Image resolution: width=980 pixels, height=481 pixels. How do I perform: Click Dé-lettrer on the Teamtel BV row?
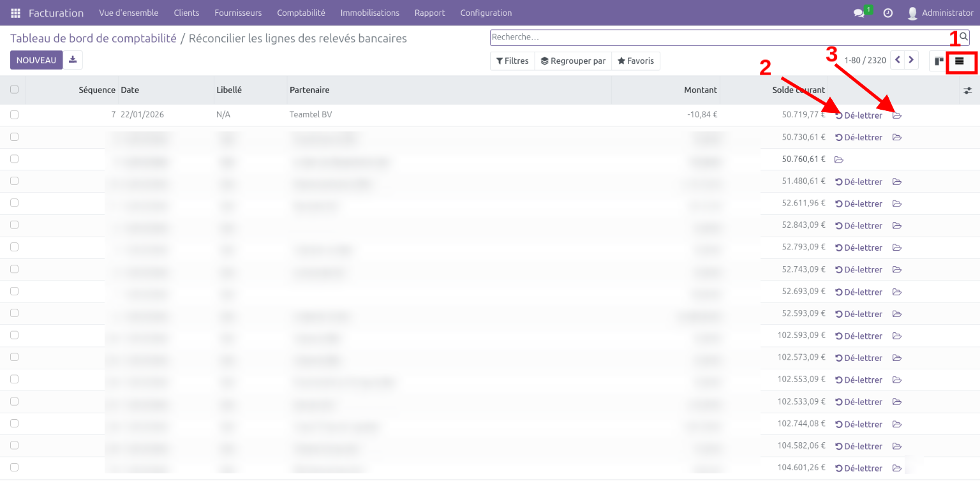(x=859, y=115)
